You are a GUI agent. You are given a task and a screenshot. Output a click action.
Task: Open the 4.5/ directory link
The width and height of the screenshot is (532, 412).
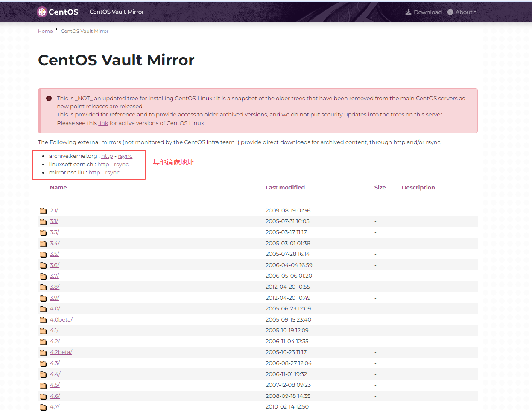55,385
